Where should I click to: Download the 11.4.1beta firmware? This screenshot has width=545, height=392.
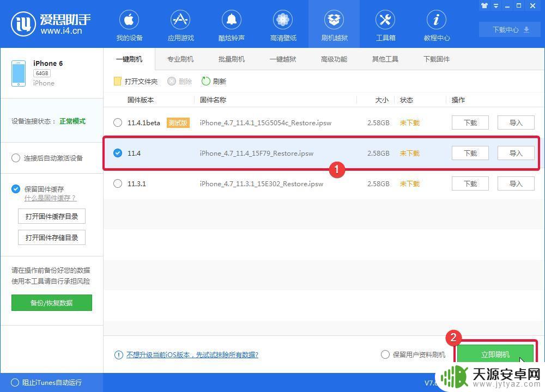[x=470, y=122]
